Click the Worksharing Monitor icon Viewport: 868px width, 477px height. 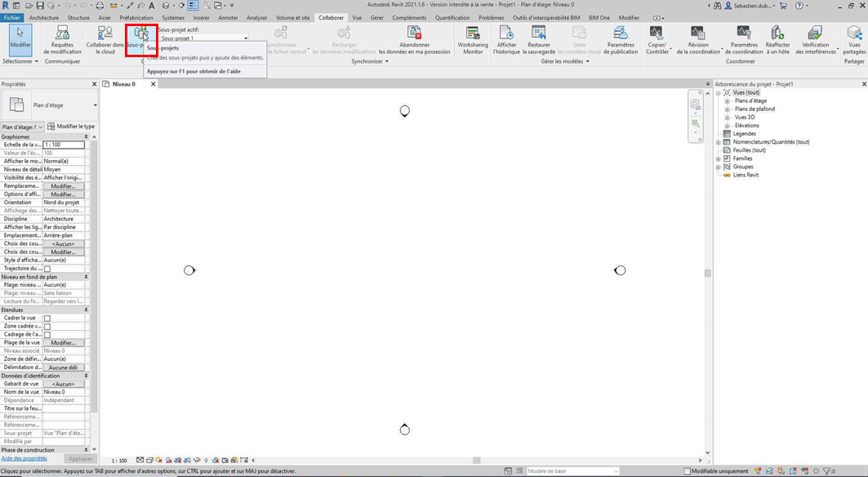[x=473, y=33]
